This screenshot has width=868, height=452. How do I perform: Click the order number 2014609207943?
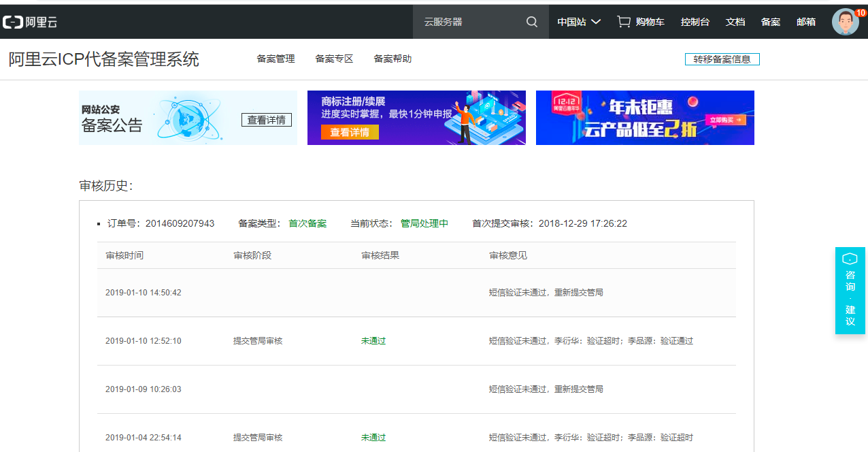point(180,223)
